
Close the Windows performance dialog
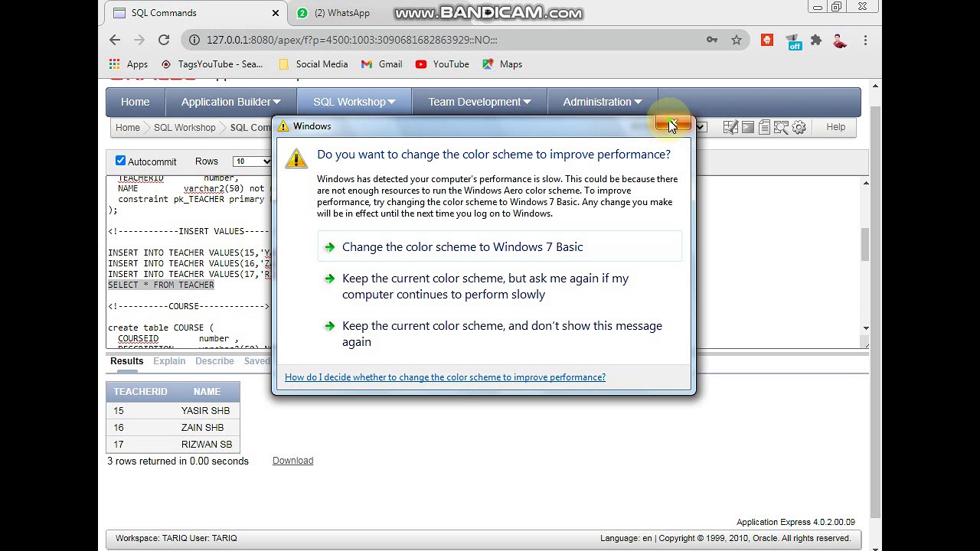(673, 125)
